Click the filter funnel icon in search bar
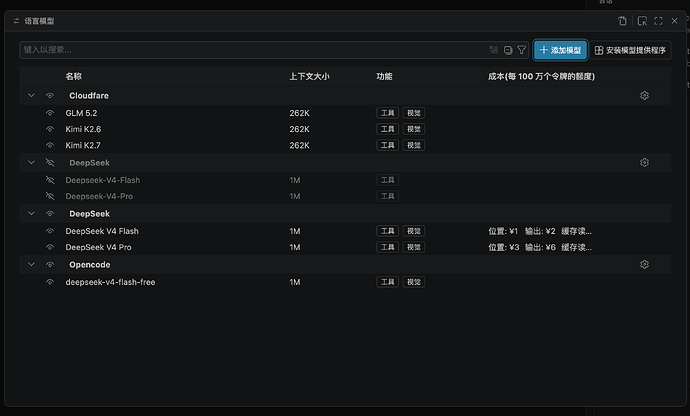 (521, 50)
